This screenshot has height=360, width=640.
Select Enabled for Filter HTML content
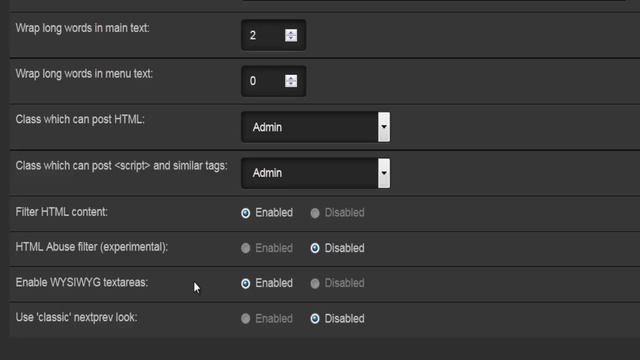click(245, 213)
